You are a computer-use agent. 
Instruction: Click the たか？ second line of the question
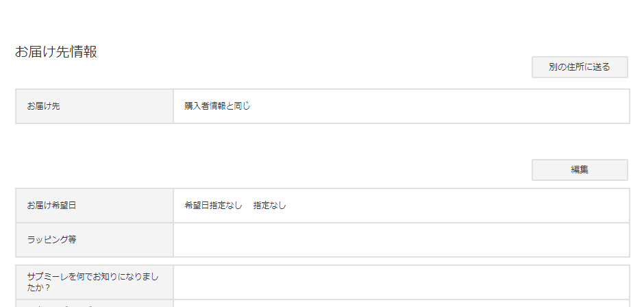(38, 288)
